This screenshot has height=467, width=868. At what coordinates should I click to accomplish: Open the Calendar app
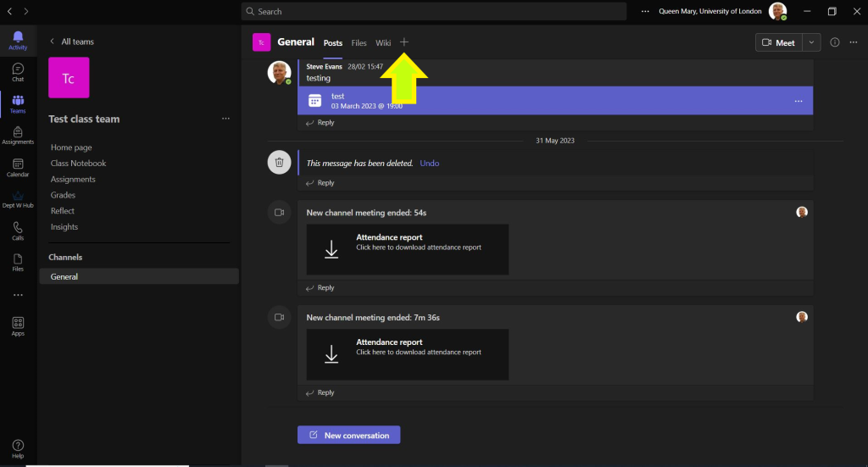tap(18, 167)
